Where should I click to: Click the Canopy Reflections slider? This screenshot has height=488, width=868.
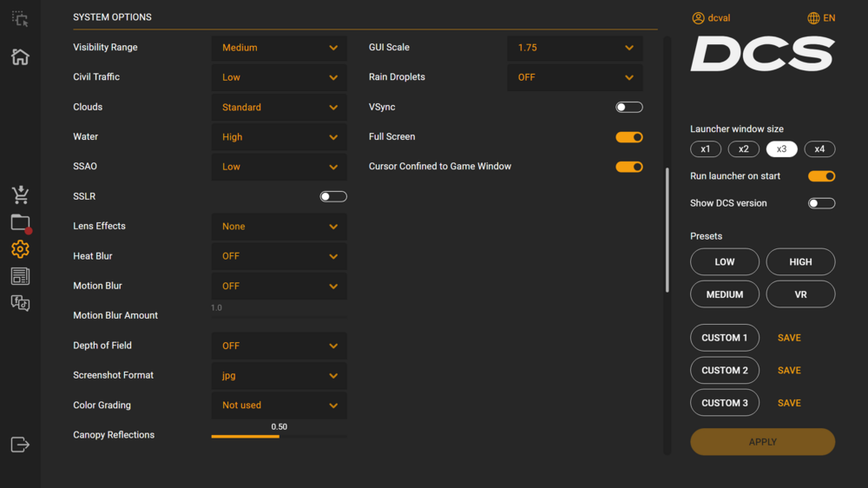coord(279,436)
